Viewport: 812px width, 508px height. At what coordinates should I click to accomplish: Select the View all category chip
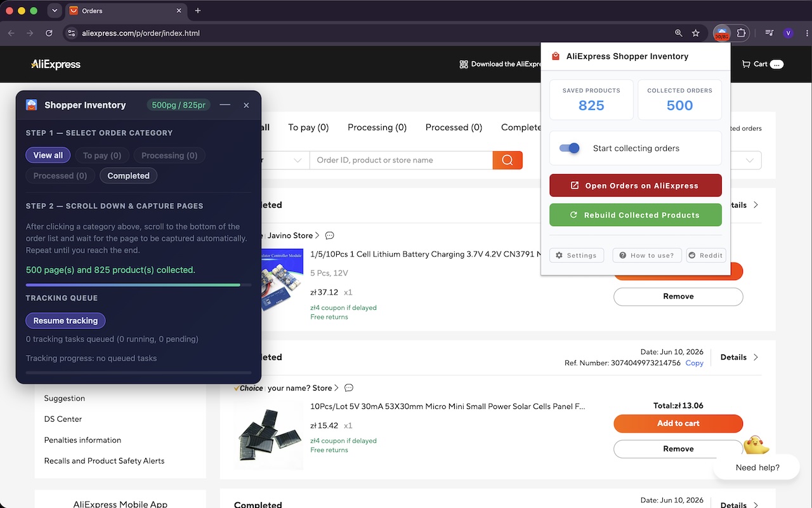(x=48, y=156)
